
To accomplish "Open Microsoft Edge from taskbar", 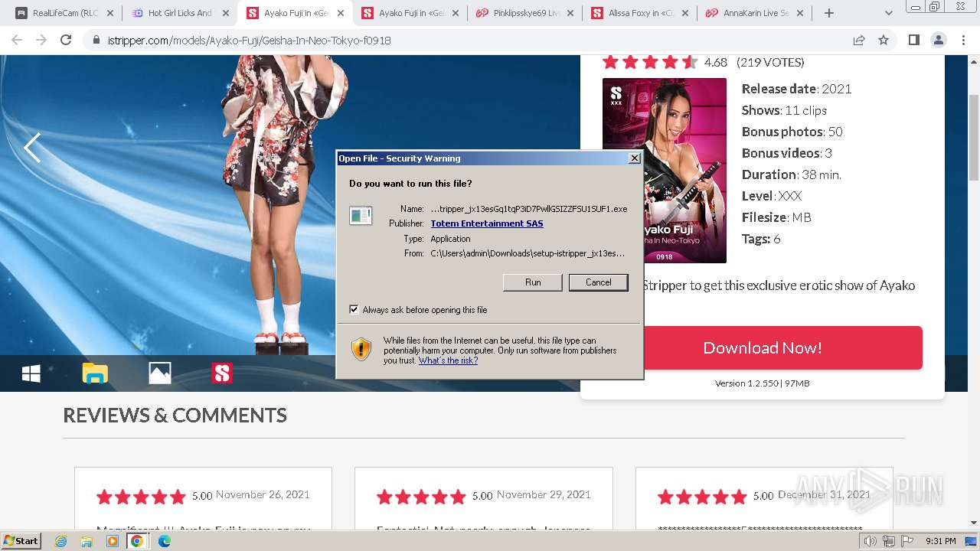I will (164, 541).
